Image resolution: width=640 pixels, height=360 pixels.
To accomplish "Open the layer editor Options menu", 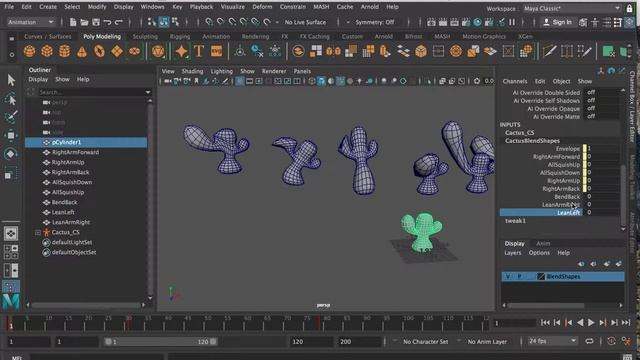I will point(539,253).
